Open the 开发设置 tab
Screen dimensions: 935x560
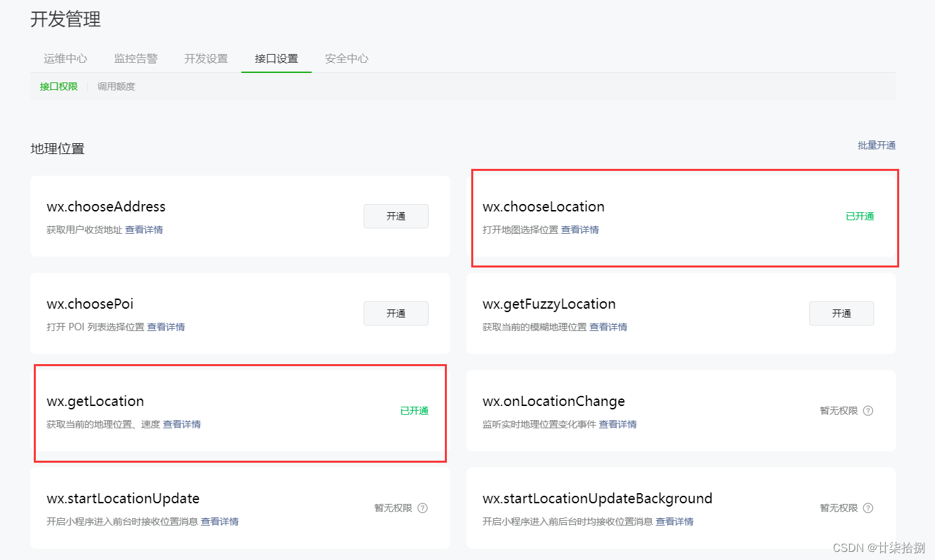point(206,59)
